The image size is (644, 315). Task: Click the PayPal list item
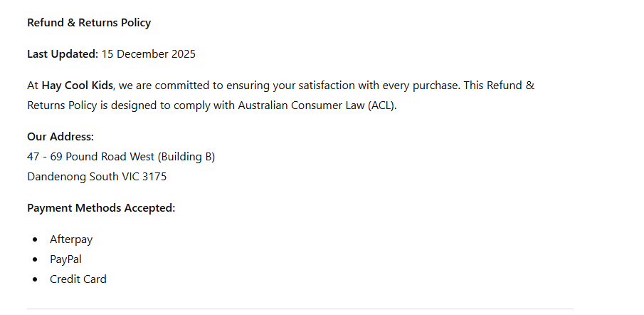click(65, 259)
